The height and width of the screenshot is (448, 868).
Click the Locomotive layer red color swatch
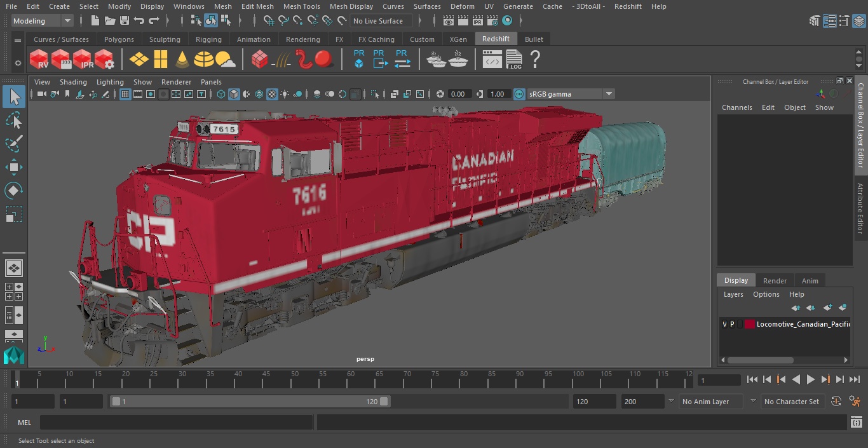point(749,324)
